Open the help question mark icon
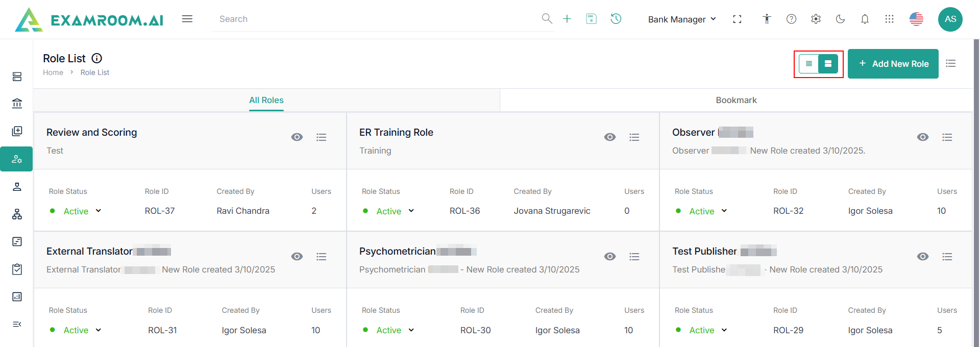980x347 pixels. [791, 19]
